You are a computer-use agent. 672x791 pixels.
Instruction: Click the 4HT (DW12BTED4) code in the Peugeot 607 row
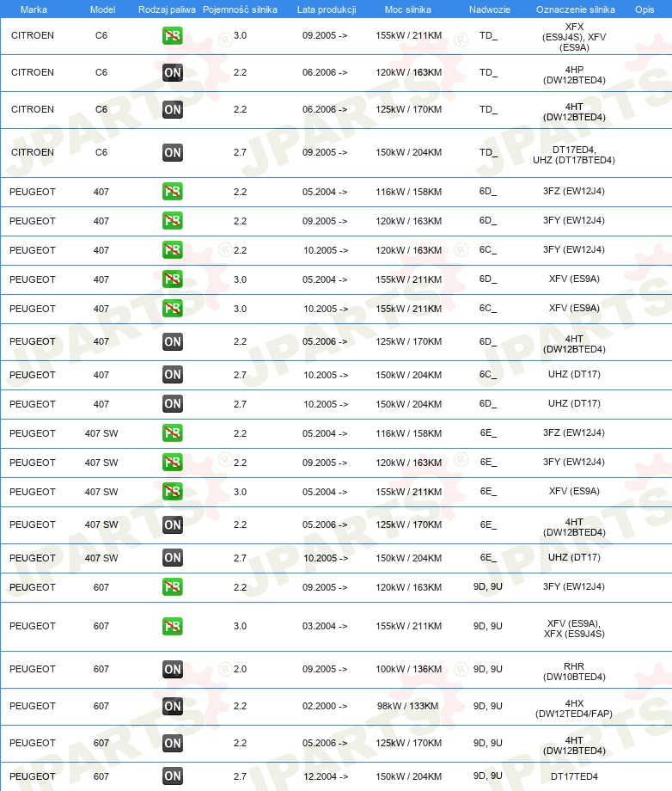pos(574,745)
